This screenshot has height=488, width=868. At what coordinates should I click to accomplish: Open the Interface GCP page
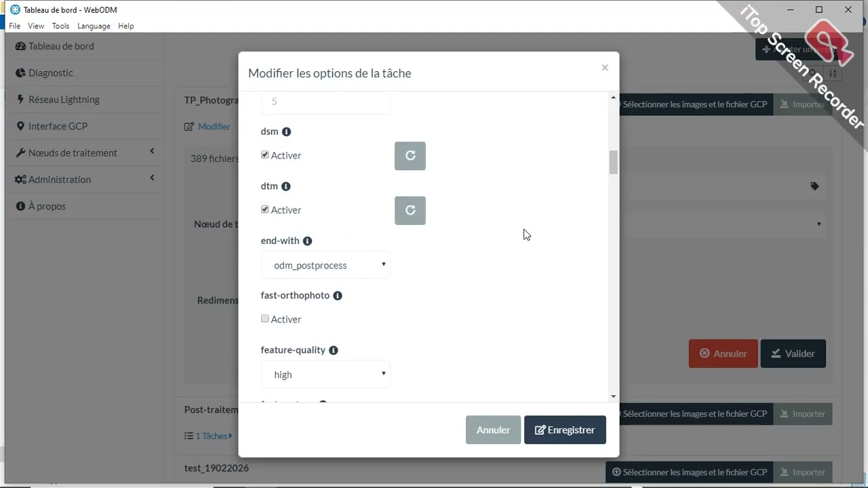pos(58,126)
